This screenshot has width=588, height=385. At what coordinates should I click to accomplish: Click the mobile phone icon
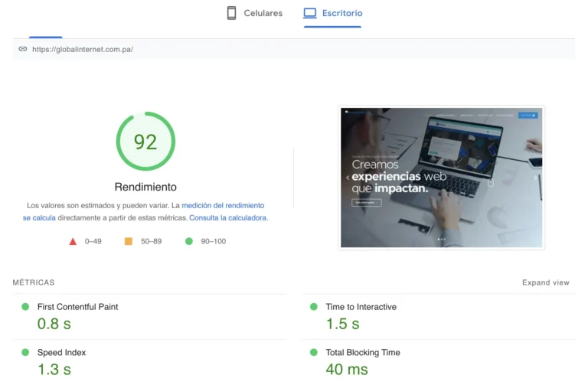coord(232,13)
